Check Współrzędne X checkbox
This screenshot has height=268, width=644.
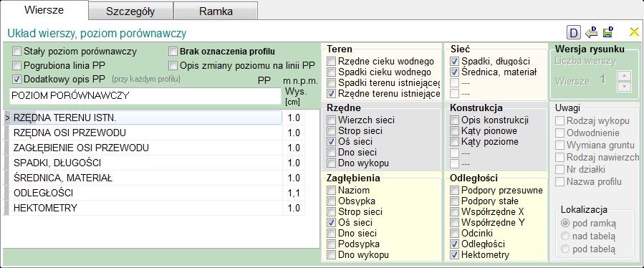[x=454, y=211]
